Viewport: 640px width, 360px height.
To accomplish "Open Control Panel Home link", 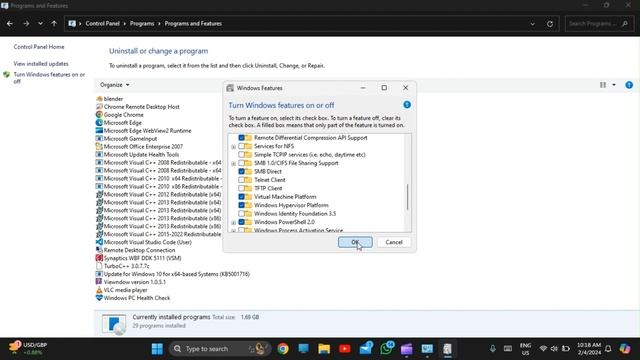I will (39, 47).
